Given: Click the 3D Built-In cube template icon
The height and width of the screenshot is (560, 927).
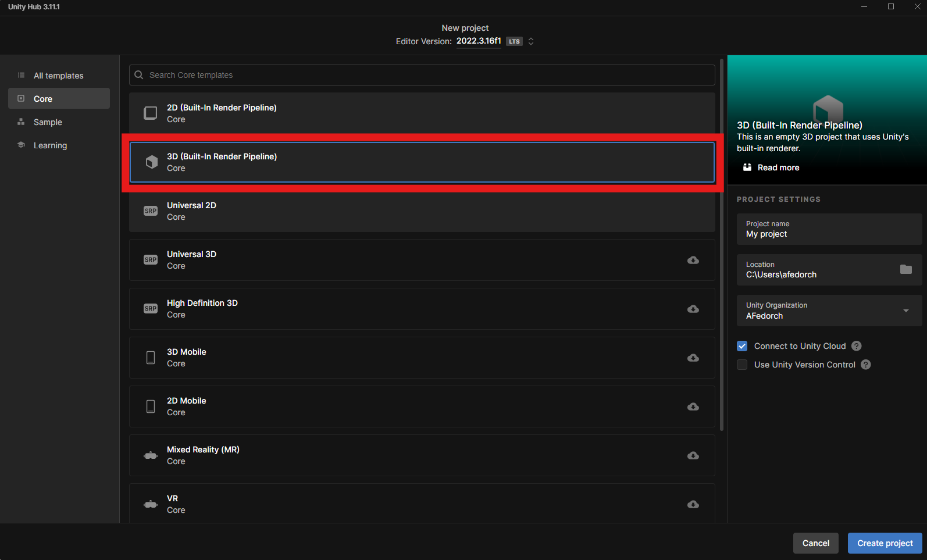Looking at the screenshot, I should pyautogui.click(x=151, y=162).
